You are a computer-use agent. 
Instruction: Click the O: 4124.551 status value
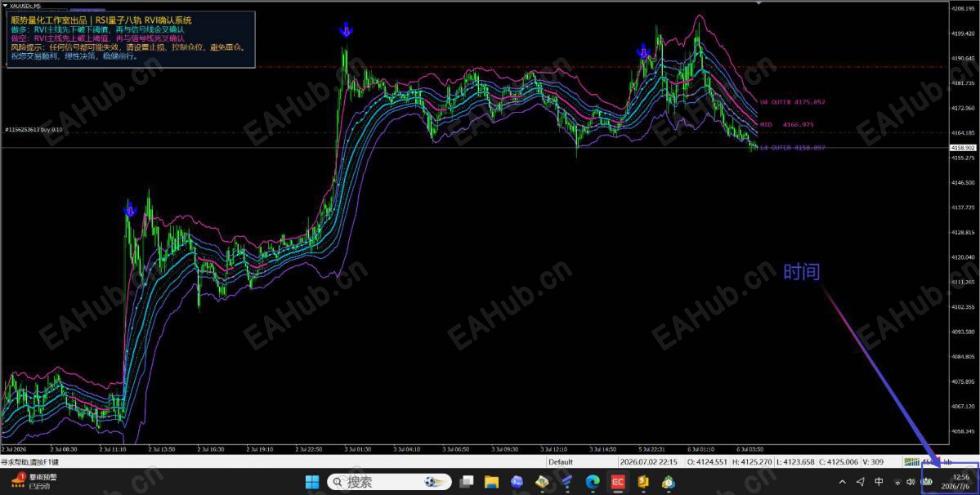707,462
